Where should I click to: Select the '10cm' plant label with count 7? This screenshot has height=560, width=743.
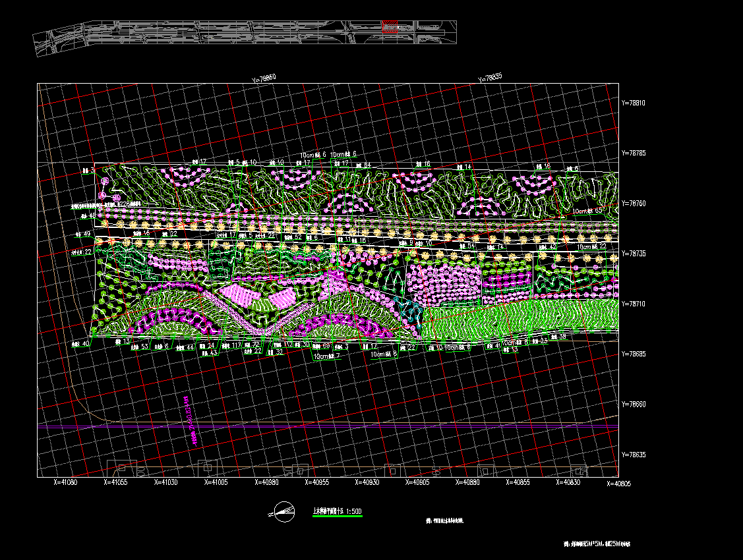[x=326, y=356]
